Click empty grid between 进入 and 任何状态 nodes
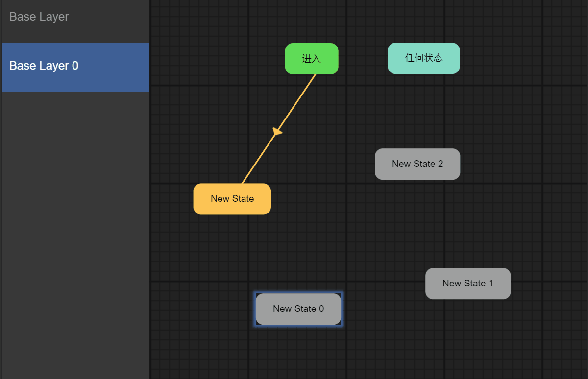 click(363, 59)
